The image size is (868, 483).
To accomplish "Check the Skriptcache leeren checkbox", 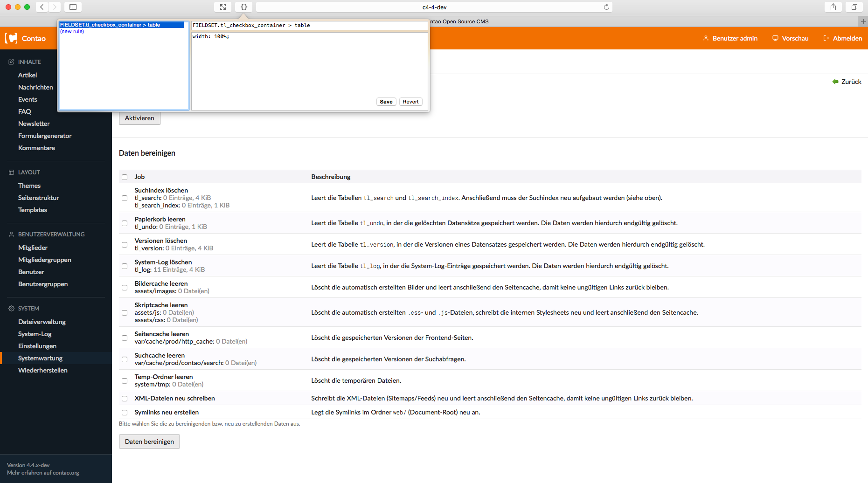I will click(125, 313).
